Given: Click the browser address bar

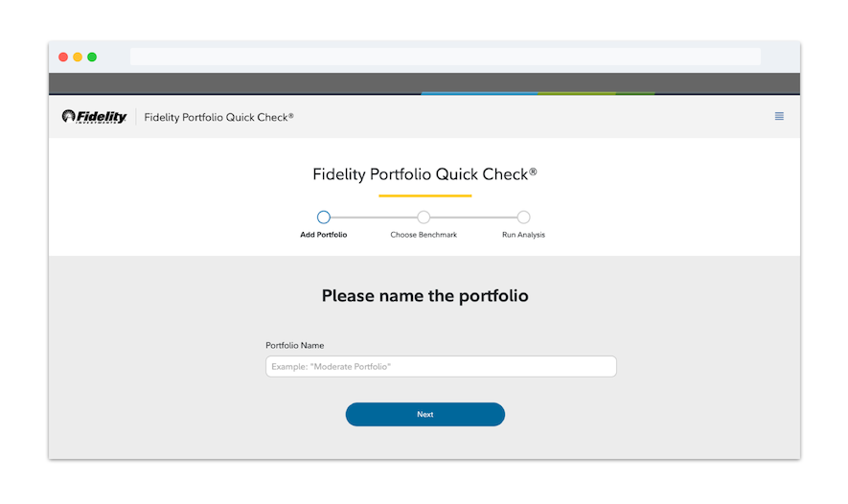Looking at the screenshot, I should tap(446, 57).
